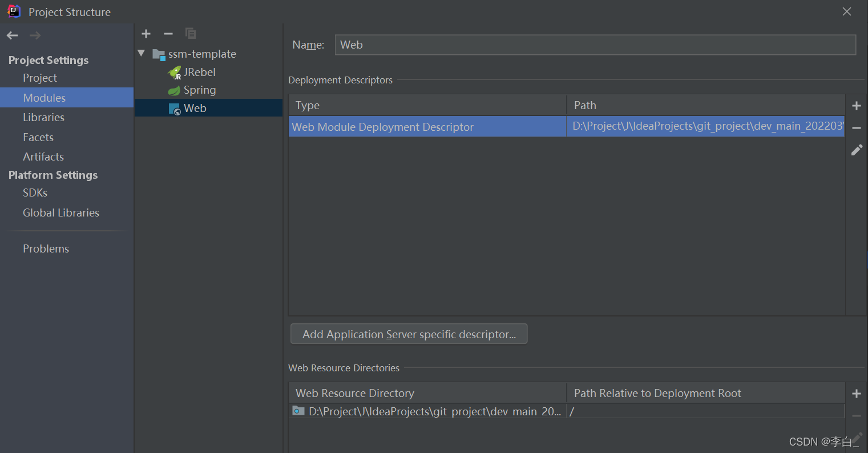The image size is (868, 453).
Task: Edit the deployment descriptor with pencil
Action: [857, 150]
